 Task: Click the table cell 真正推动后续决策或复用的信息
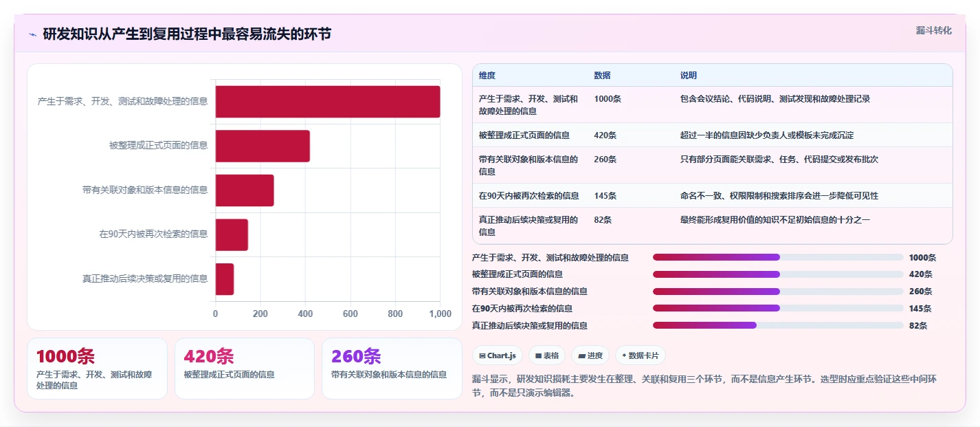click(528, 226)
